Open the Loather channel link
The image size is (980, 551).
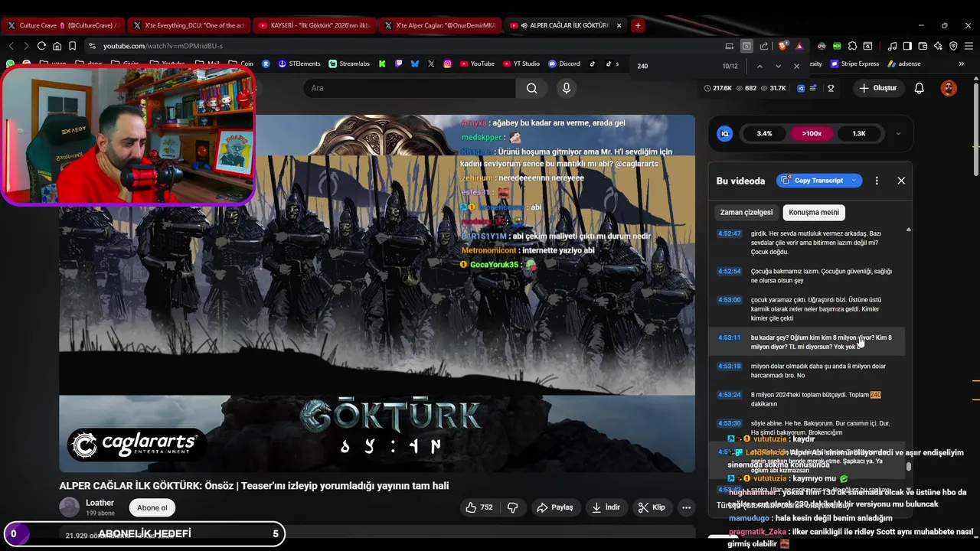100,503
